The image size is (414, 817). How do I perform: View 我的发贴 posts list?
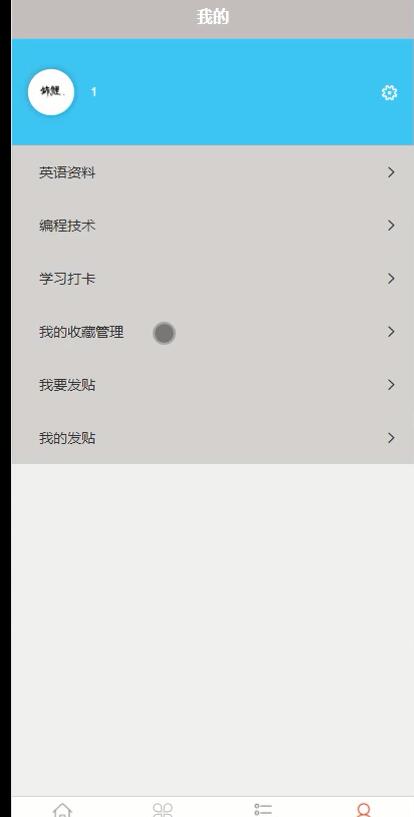click(x=212, y=438)
